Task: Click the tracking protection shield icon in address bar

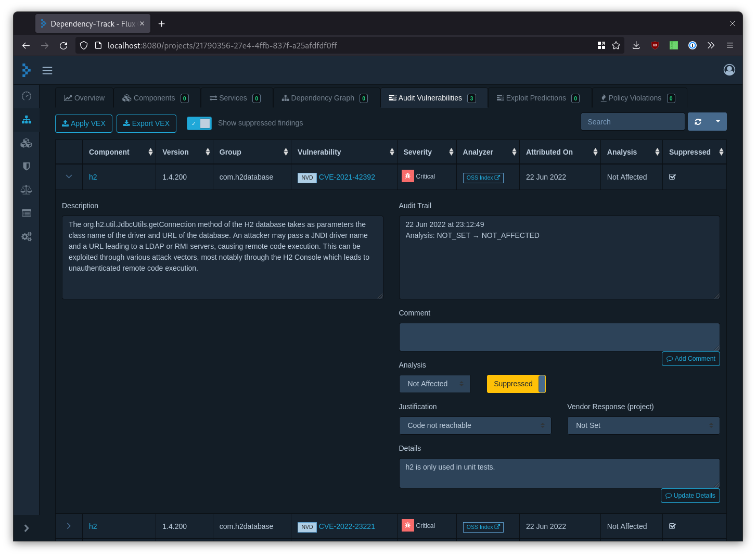Action: pos(84,46)
